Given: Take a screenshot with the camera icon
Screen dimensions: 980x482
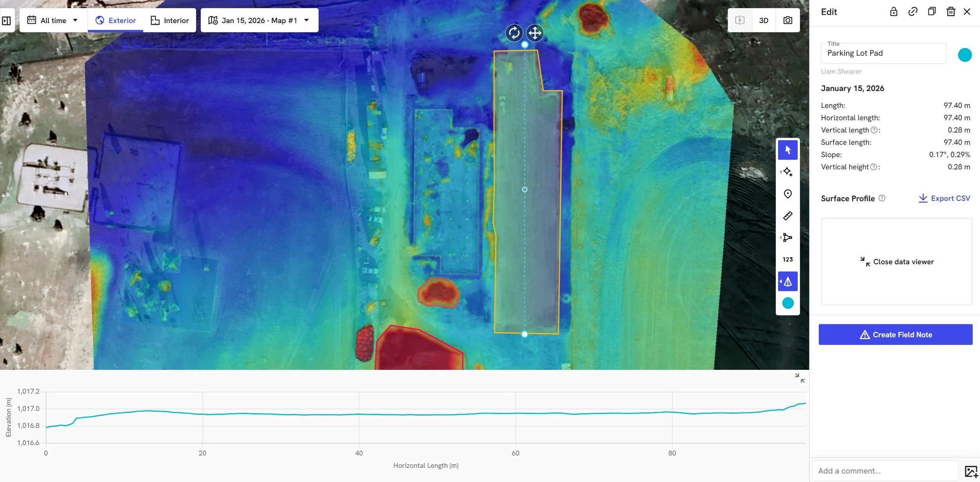Looking at the screenshot, I should coord(788,20).
